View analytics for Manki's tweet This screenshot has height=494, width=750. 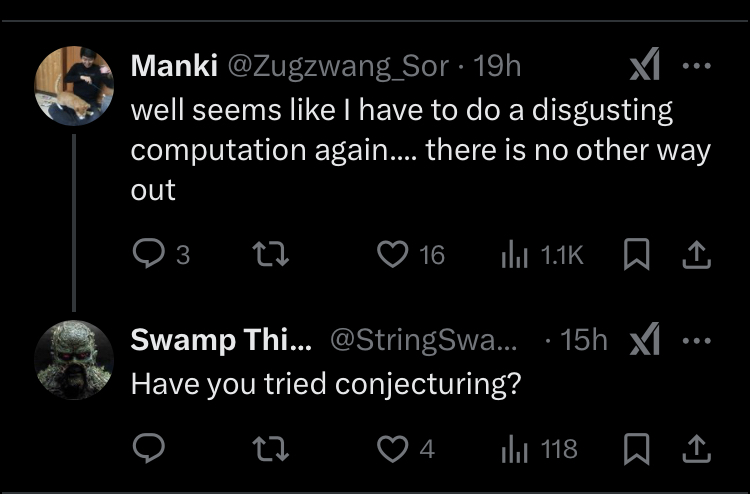pos(513,256)
